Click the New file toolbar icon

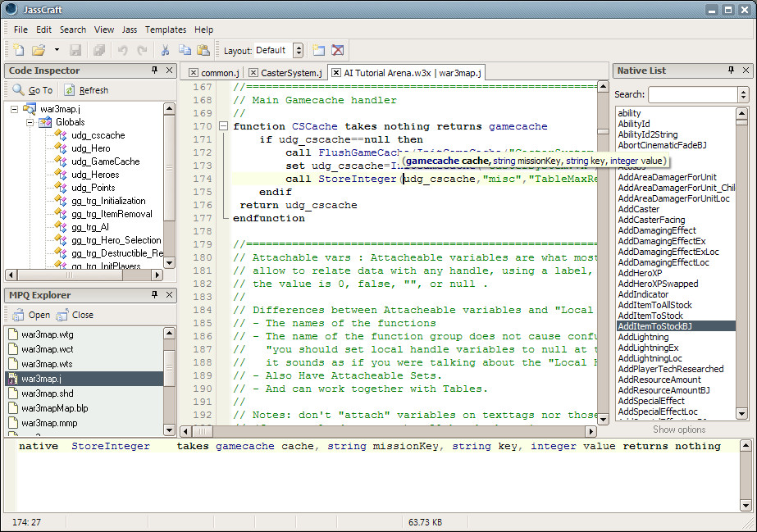coord(18,50)
